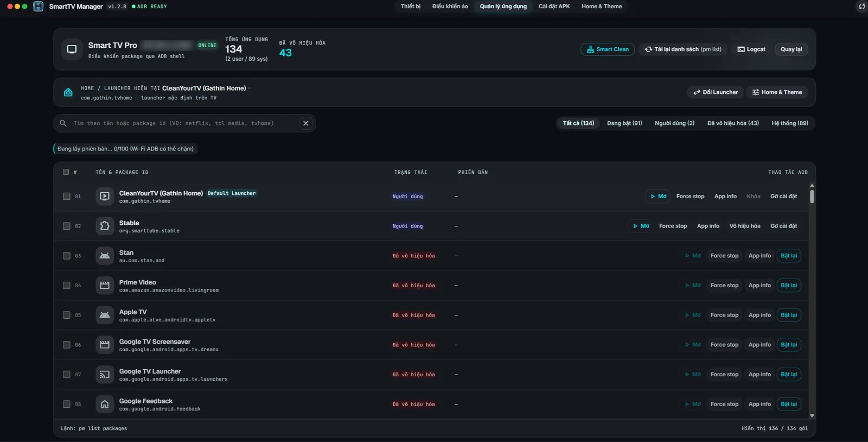
Task: Click the fullscreen toggle icon at top right
Action: click(861, 7)
